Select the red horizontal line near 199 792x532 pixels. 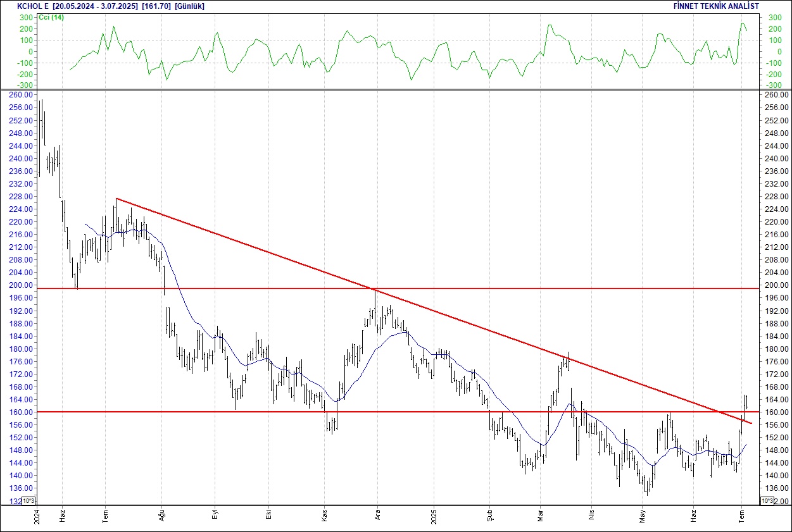pos(397,288)
